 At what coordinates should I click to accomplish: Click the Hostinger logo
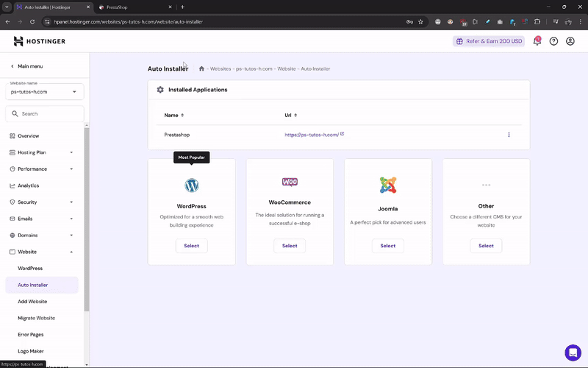point(40,41)
